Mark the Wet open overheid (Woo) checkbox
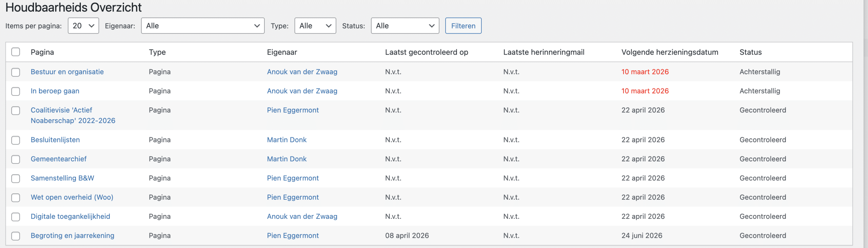The height and width of the screenshot is (248, 868). [x=16, y=197]
